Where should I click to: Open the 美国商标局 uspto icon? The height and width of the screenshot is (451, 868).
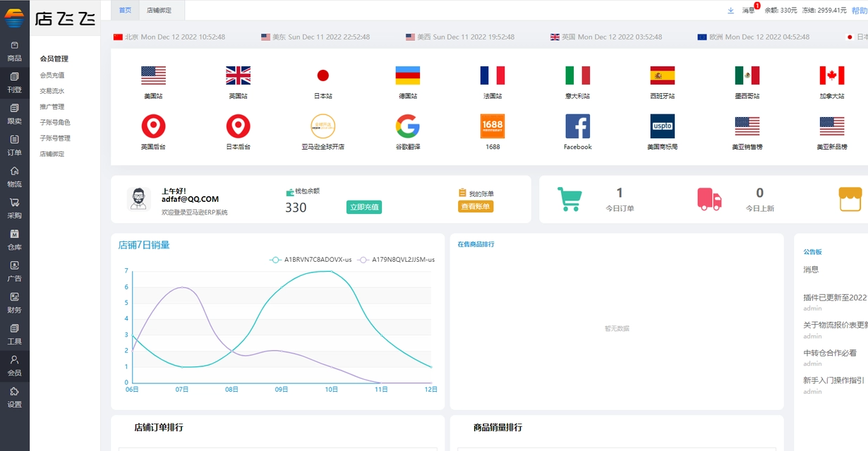point(662,126)
